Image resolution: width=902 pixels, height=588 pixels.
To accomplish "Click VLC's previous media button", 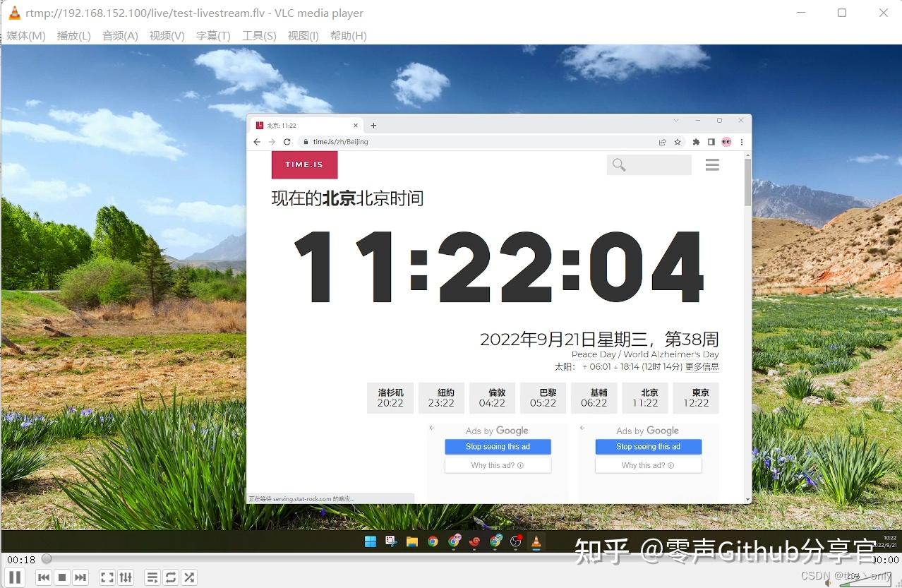I will coord(44,577).
